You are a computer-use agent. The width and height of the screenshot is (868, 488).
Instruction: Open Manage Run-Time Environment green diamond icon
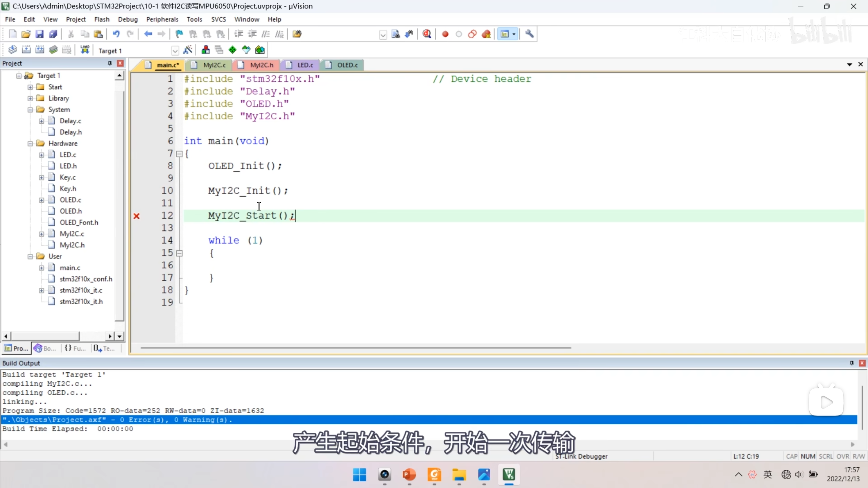[233, 50]
